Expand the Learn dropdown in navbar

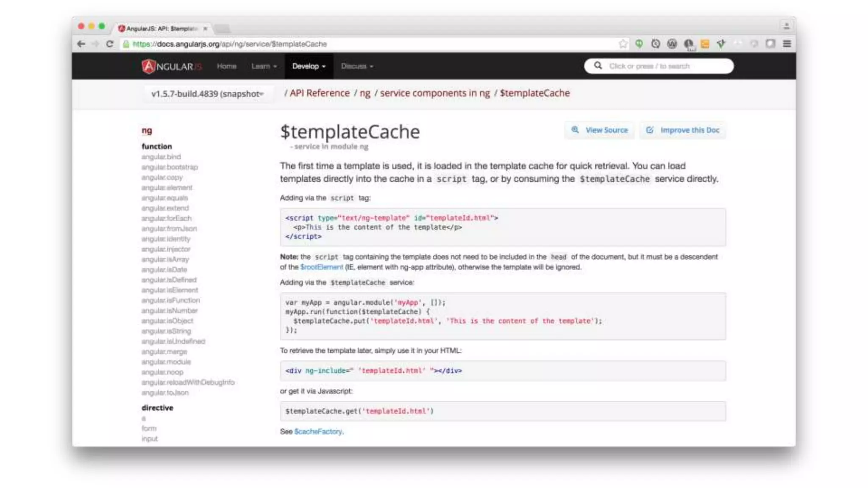(x=264, y=66)
